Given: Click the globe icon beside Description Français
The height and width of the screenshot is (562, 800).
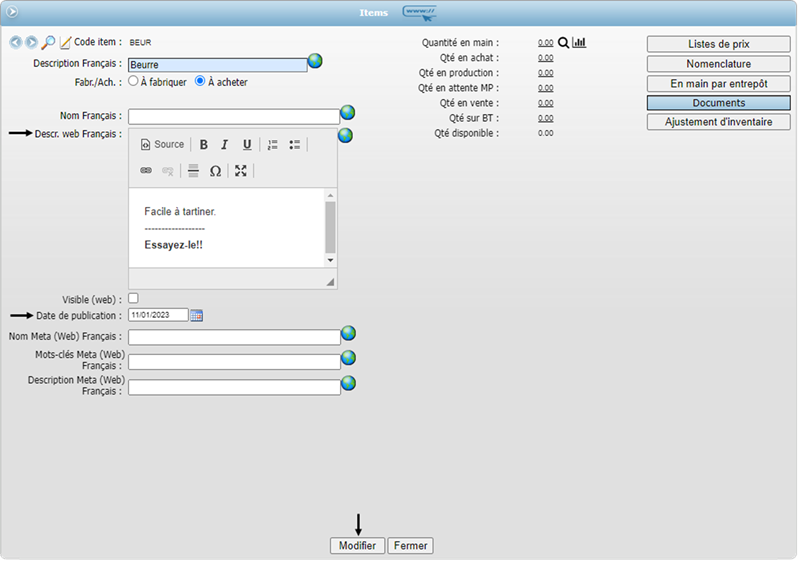Looking at the screenshot, I should coord(315,62).
